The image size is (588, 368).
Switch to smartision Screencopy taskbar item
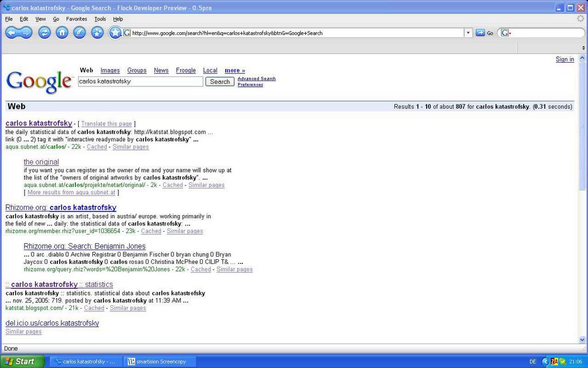pos(160,362)
